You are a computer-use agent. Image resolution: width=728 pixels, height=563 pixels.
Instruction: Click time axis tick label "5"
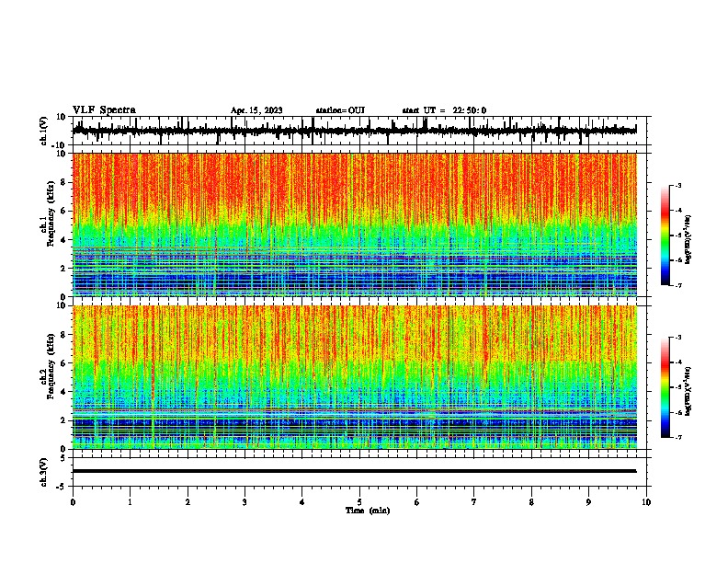tap(359, 502)
